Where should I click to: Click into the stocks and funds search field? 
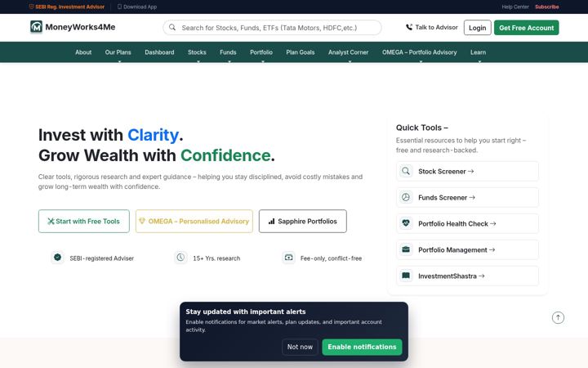(272, 28)
